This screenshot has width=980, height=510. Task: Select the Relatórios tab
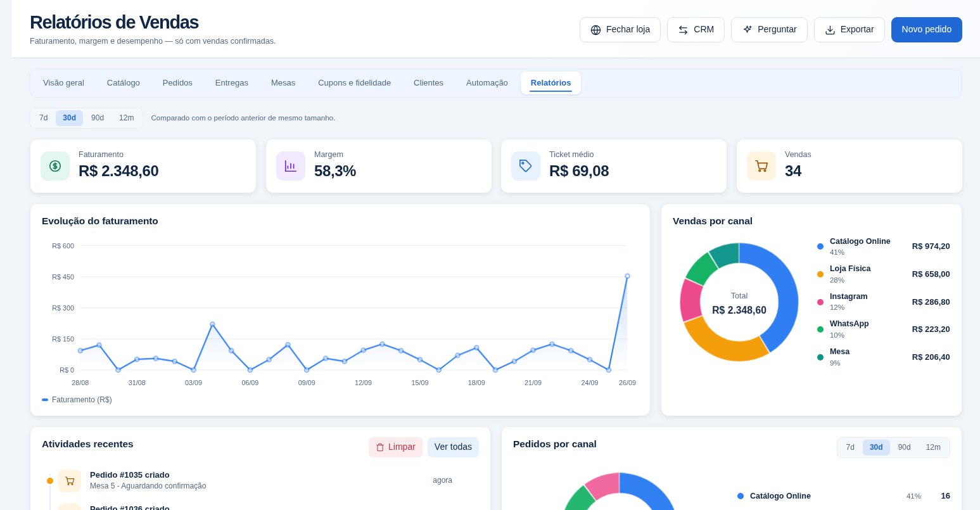[550, 83]
